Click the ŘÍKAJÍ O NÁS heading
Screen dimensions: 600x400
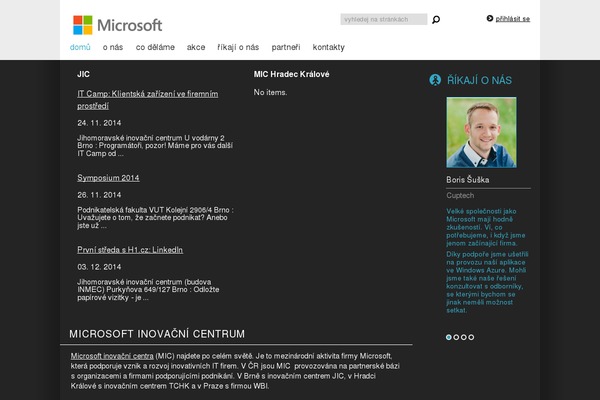coord(479,80)
